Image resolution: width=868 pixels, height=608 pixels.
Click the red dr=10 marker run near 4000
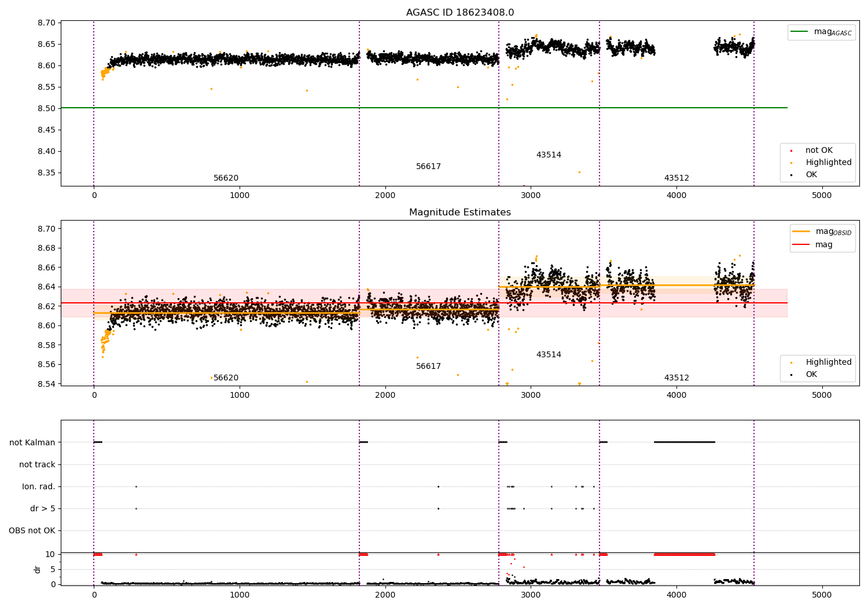point(685,554)
